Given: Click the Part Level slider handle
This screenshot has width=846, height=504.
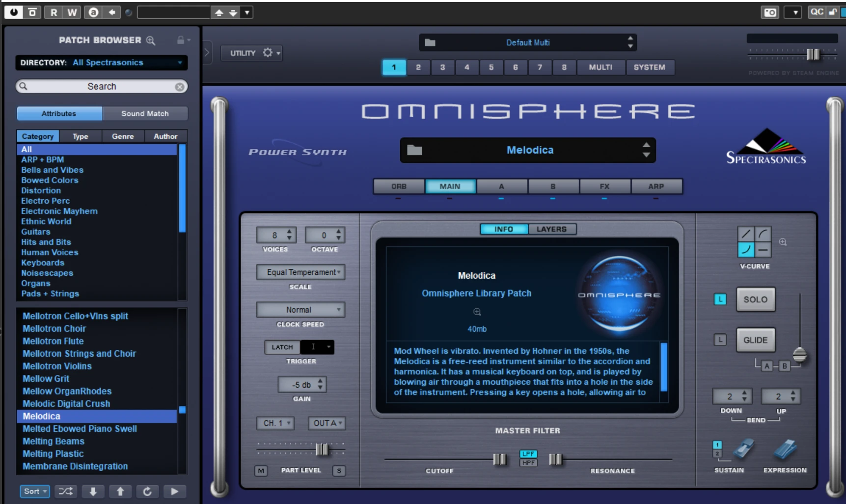Looking at the screenshot, I should click(x=322, y=449).
